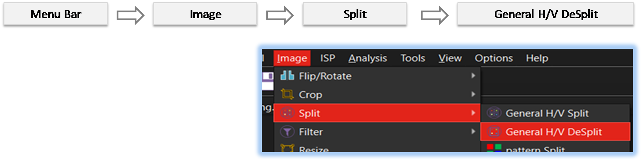
Task: Expand the Filter submenu arrow
Action: 473,132
